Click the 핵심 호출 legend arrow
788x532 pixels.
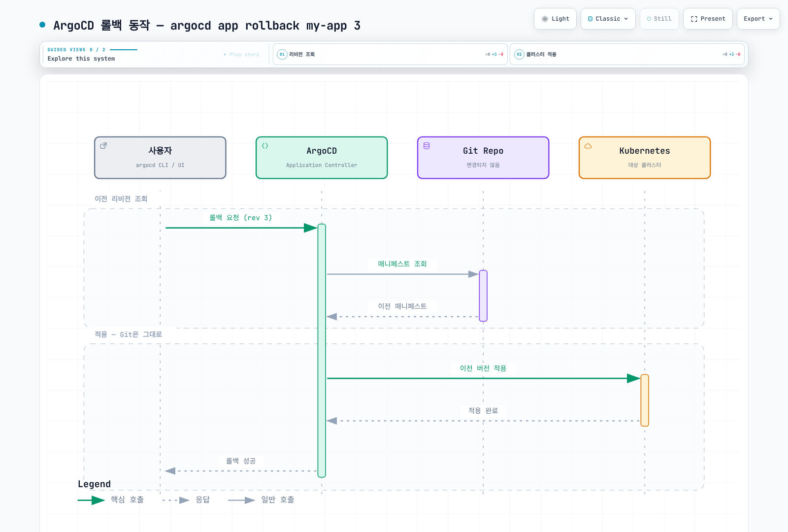[x=91, y=500]
